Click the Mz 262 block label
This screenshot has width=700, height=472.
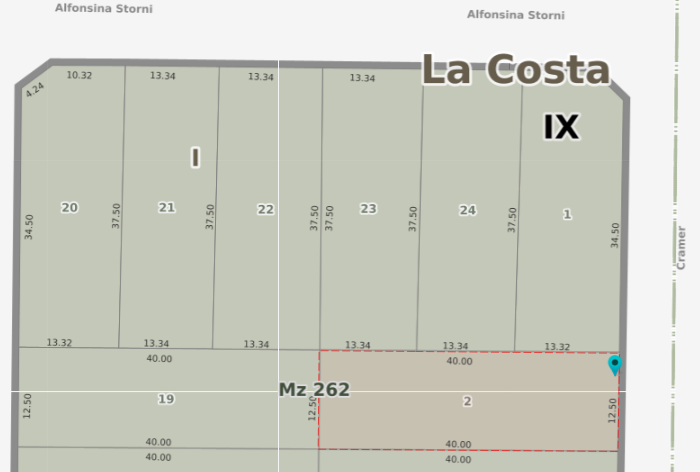[x=314, y=389]
